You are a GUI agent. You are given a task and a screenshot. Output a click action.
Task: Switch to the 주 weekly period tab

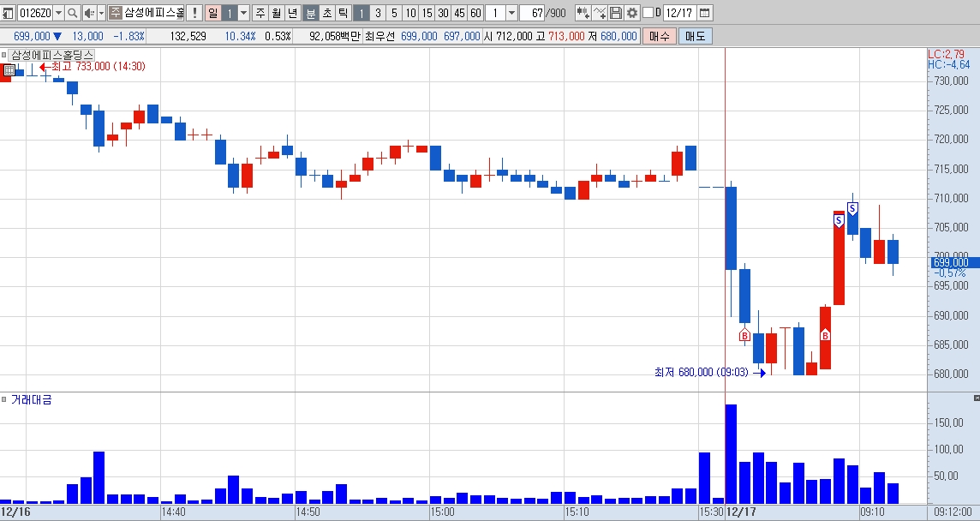click(260, 13)
